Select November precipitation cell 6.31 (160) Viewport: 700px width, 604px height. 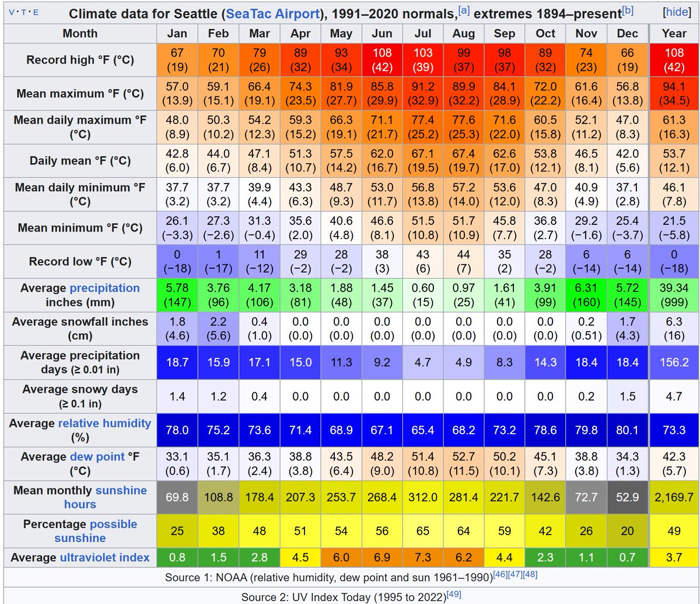[x=586, y=295]
